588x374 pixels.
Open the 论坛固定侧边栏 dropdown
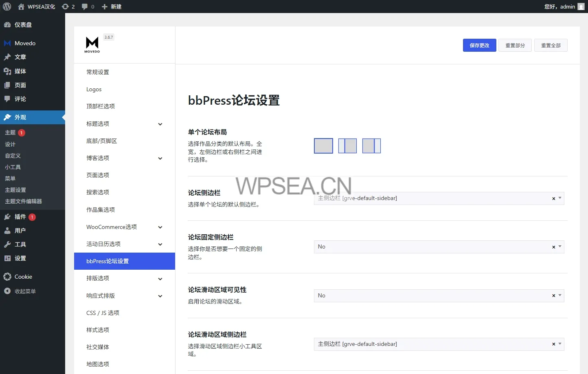click(438, 247)
